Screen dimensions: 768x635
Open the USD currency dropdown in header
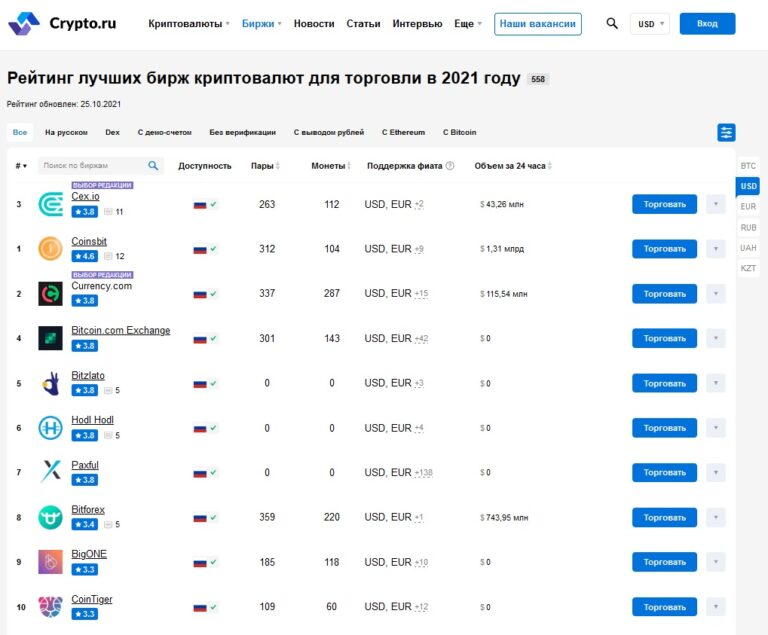click(x=650, y=24)
